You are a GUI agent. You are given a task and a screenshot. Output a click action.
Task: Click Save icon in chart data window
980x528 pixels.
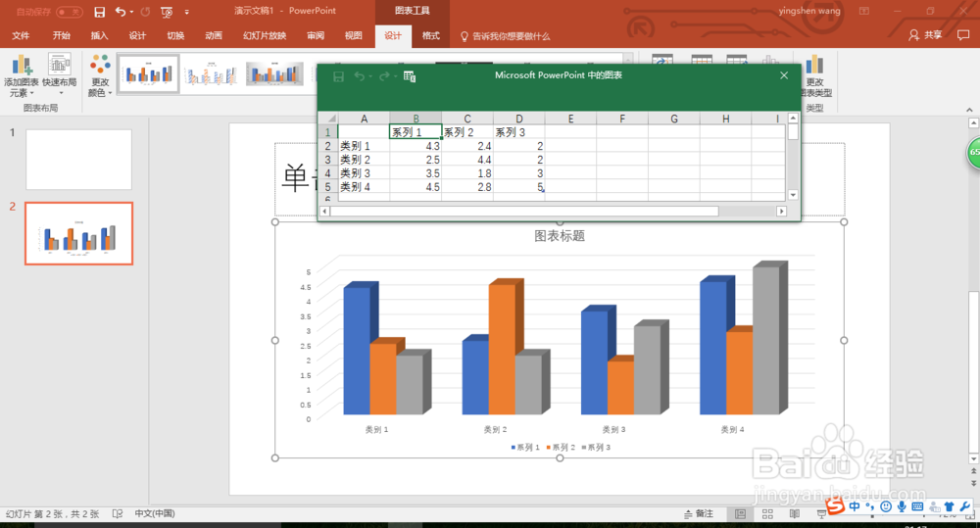338,76
